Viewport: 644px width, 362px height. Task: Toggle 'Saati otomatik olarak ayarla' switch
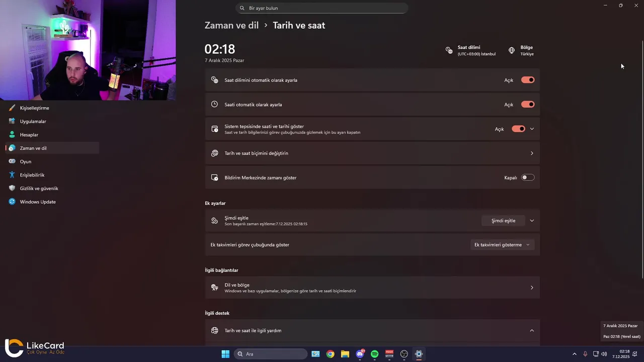click(528, 105)
